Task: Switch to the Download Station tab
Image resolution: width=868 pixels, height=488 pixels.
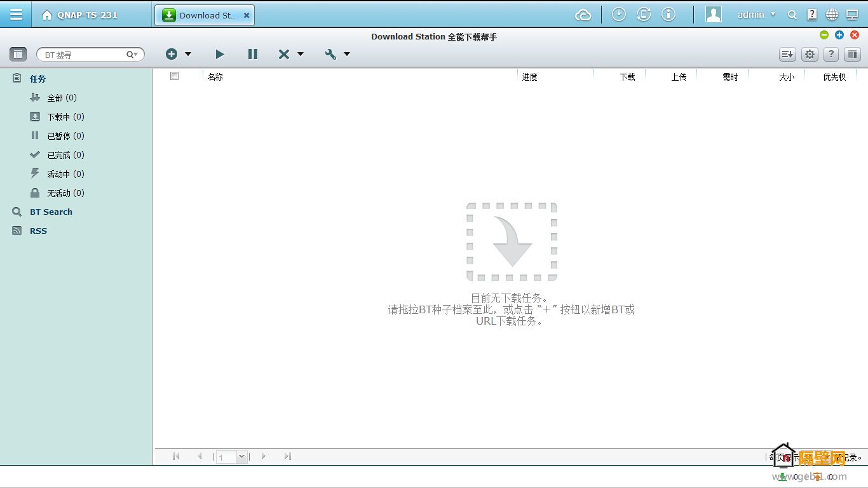Action: [204, 15]
